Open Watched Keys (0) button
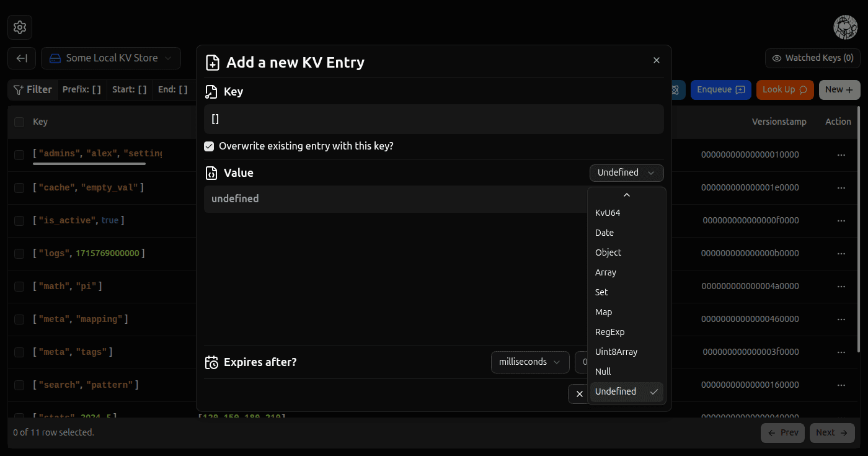 click(813, 58)
